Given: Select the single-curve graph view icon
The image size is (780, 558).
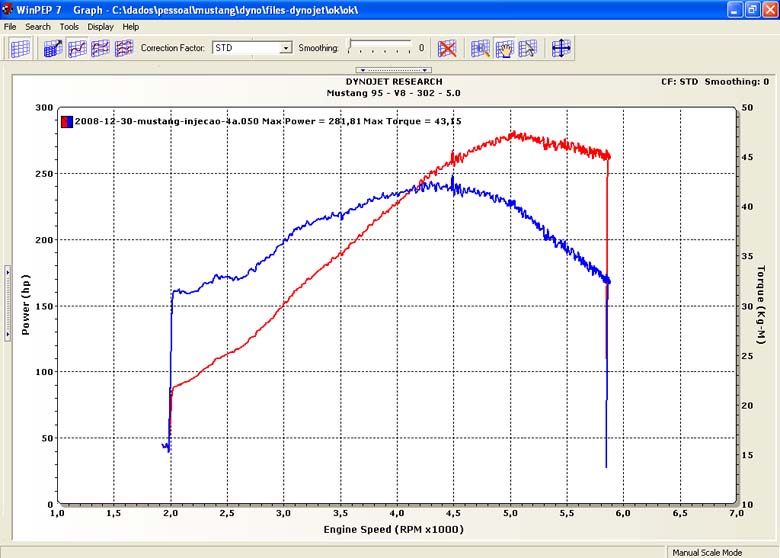Looking at the screenshot, I should point(77,48).
